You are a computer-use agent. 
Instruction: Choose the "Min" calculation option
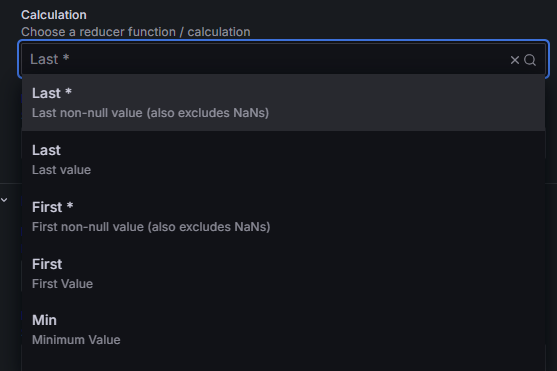[283, 330]
